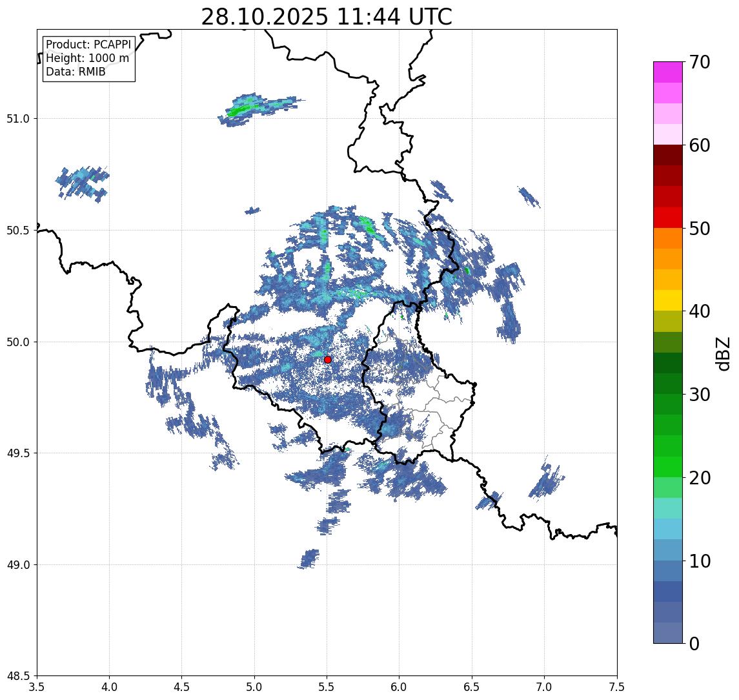Pick the yellow swatch above 40 dBZ
739x700 pixels.
(668, 300)
